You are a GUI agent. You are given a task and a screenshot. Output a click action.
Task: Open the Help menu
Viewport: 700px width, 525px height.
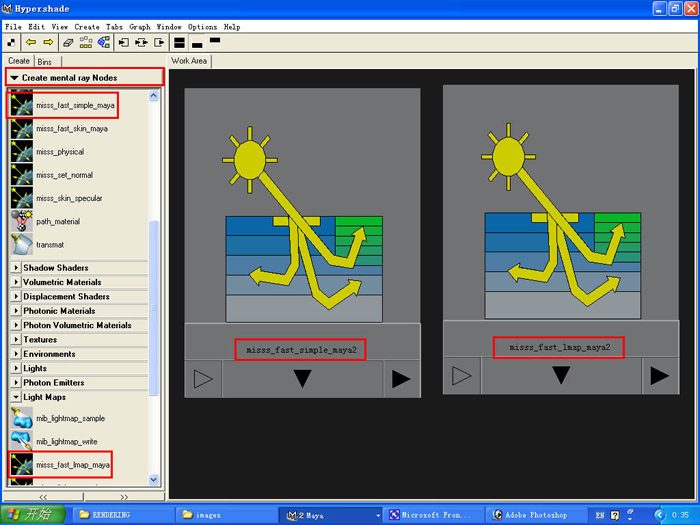tap(232, 27)
